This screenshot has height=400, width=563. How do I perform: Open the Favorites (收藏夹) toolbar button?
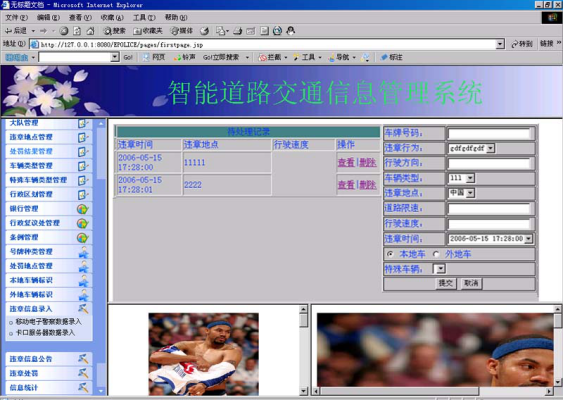coord(148,31)
